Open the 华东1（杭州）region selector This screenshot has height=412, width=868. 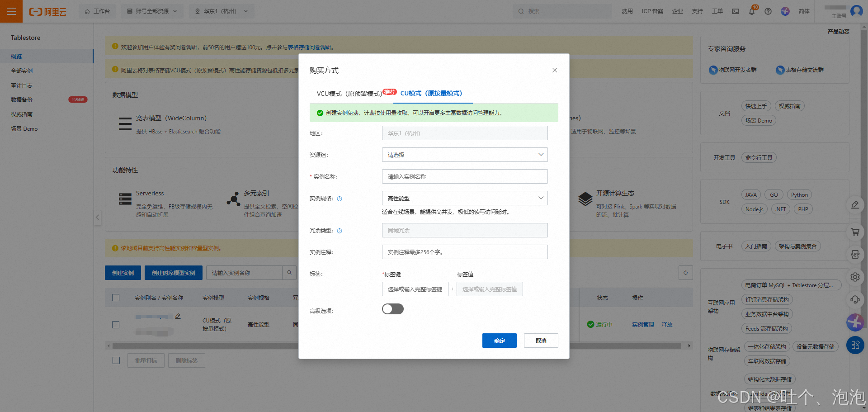221,11
